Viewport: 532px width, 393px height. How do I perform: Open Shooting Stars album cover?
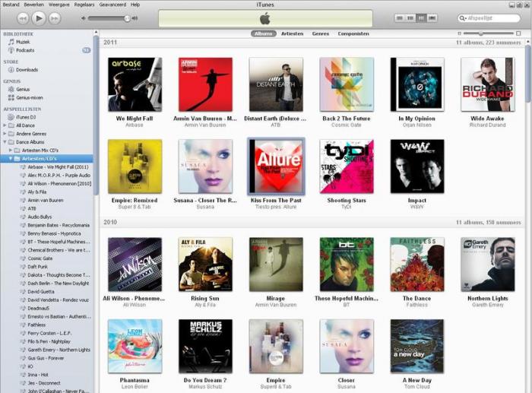tap(347, 166)
